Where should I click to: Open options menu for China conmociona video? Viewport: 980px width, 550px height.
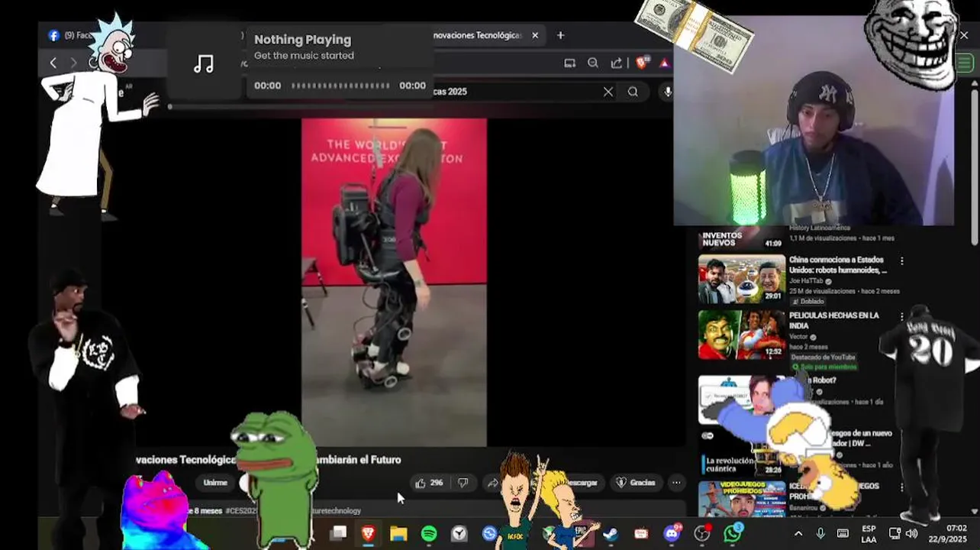[901, 261]
